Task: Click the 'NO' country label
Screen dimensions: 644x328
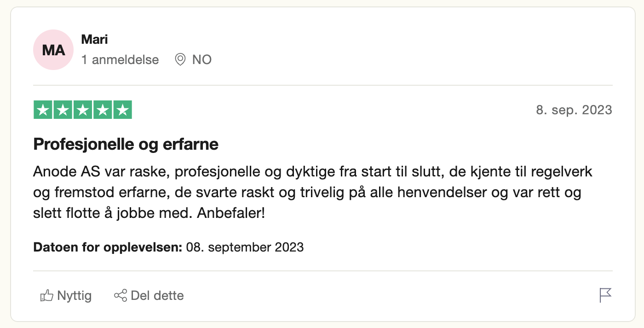Action: (x=202, y=60)
